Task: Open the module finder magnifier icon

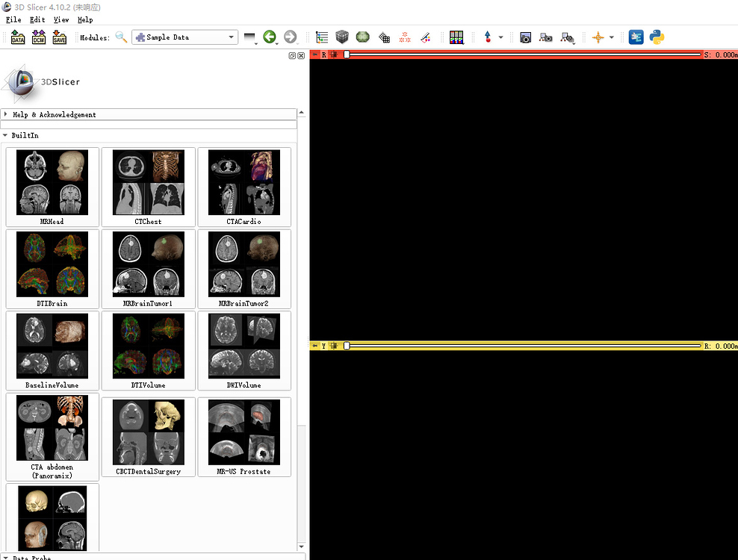Action: tap(121, 37)
